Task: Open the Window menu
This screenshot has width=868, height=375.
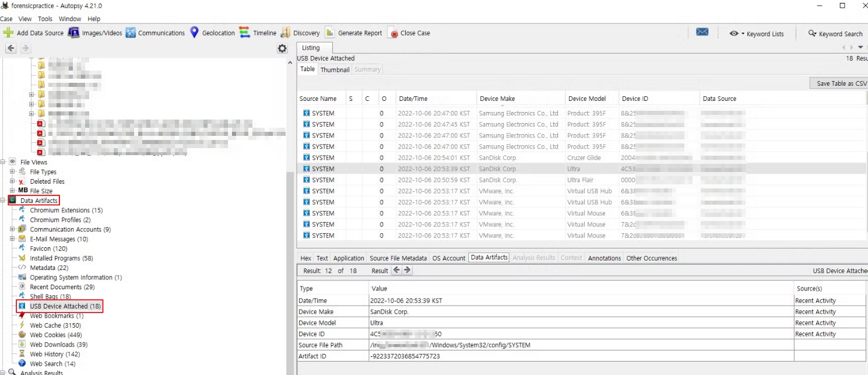Action: tap(70, 19)
